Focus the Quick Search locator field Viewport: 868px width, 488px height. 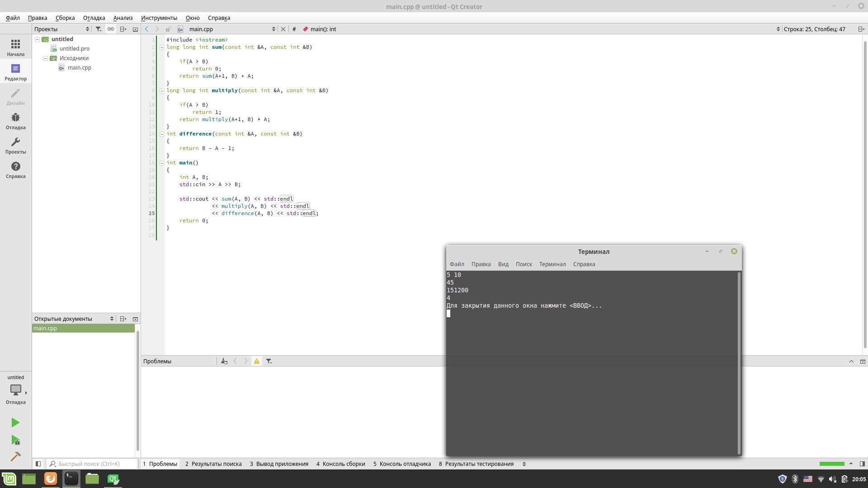[93, 464]
